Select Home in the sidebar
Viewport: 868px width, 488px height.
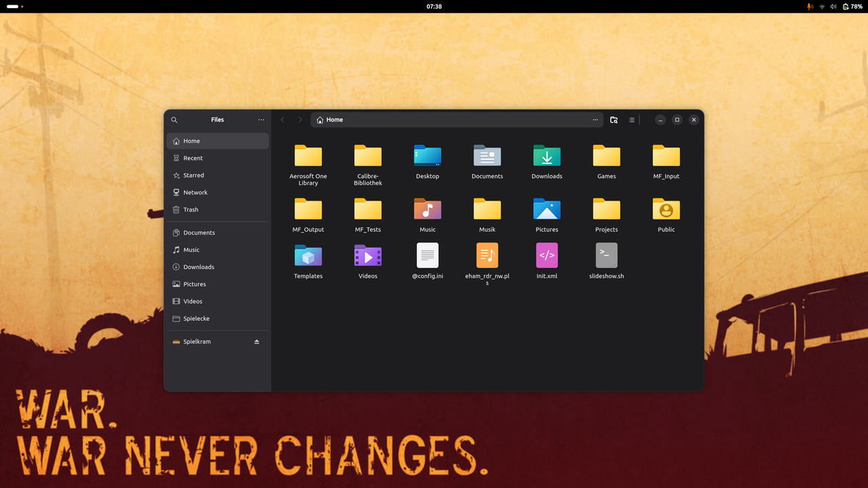218,141
